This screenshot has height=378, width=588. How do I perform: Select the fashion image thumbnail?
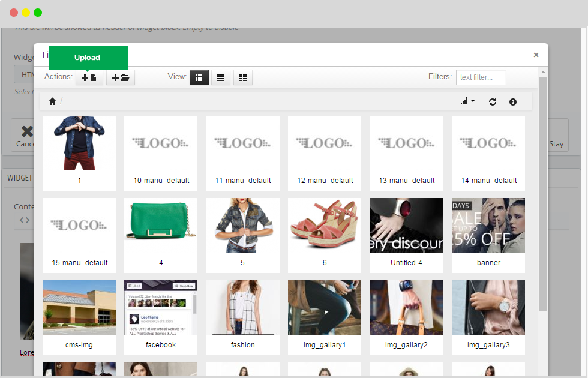click(243, 307)
